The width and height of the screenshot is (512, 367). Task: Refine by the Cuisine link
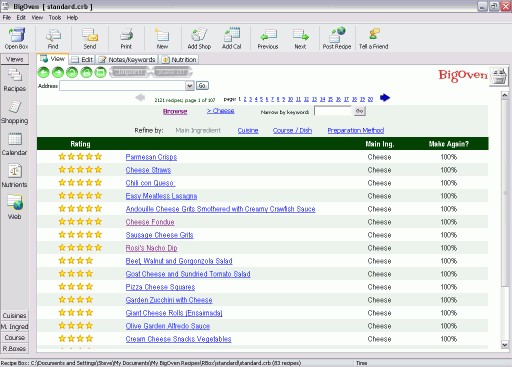coord(248,130)
